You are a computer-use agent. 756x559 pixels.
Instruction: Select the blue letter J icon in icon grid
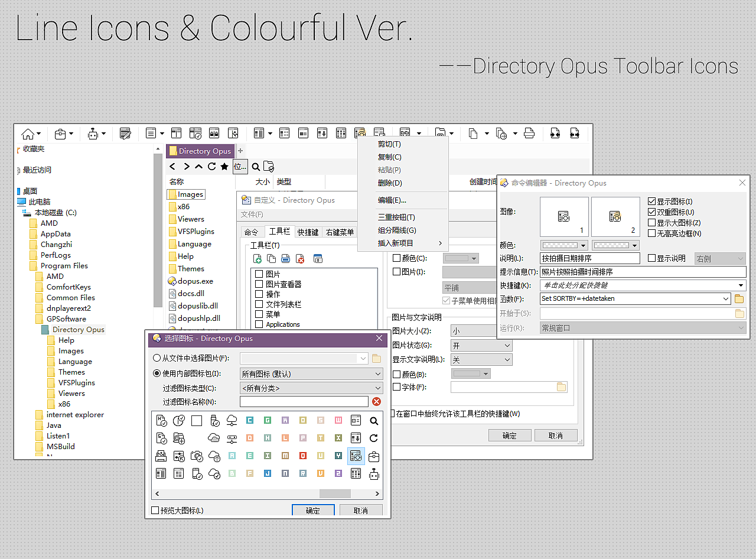[268, 473]
